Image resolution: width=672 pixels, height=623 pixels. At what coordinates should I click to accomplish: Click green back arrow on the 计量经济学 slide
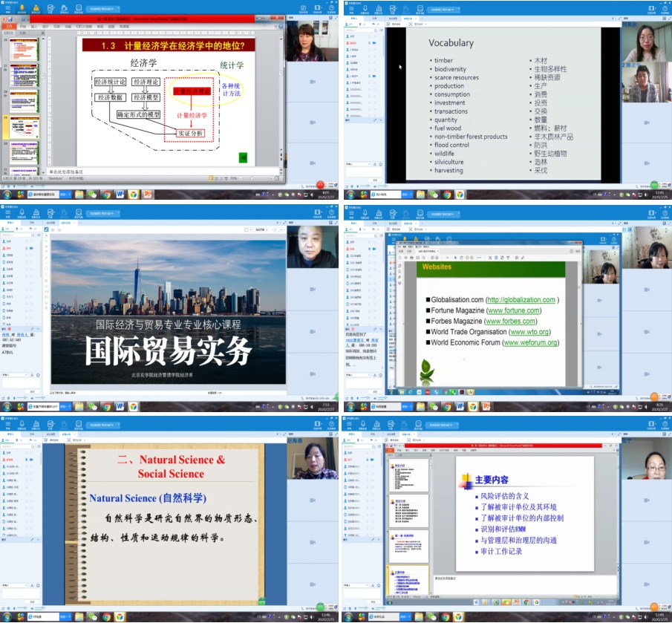(242, 157)
